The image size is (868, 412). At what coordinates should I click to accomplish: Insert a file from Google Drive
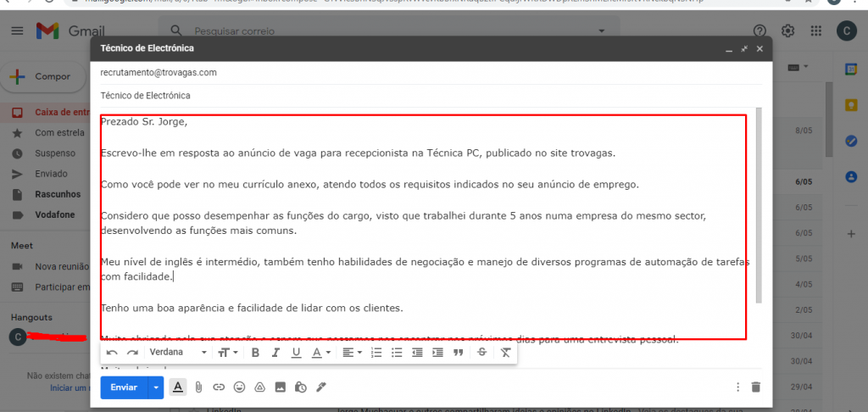[259, 387]
